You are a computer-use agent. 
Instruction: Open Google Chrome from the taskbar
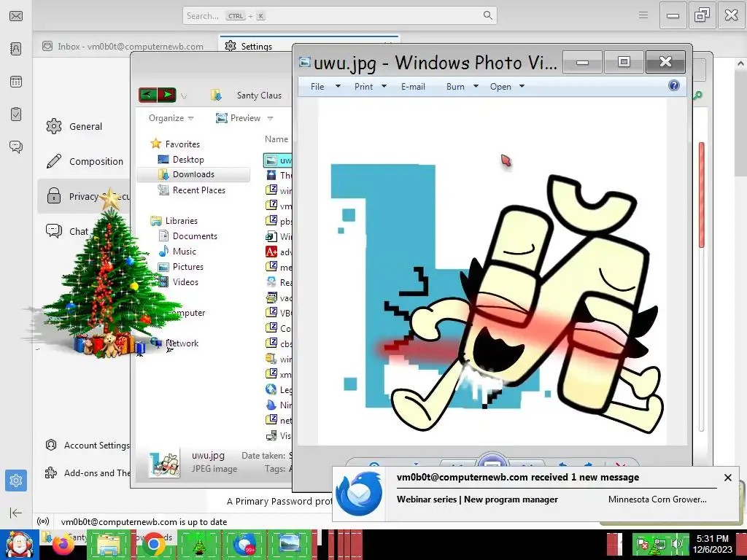click(153, 545)
